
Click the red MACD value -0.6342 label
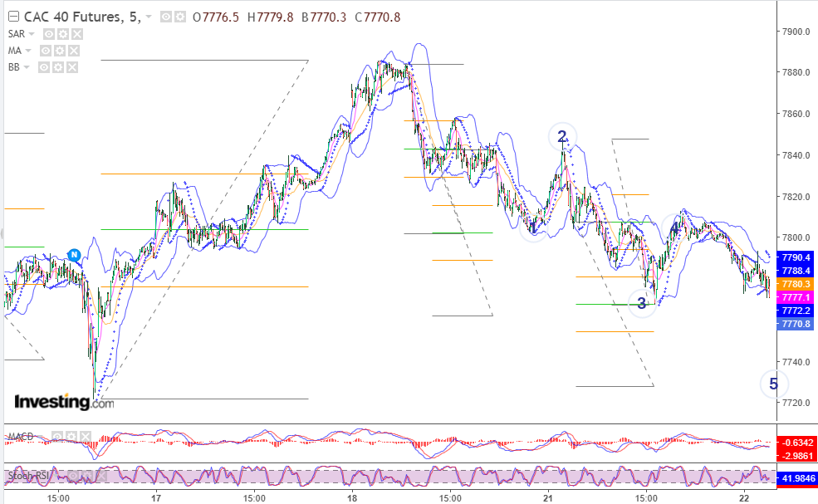coord(795,443)
